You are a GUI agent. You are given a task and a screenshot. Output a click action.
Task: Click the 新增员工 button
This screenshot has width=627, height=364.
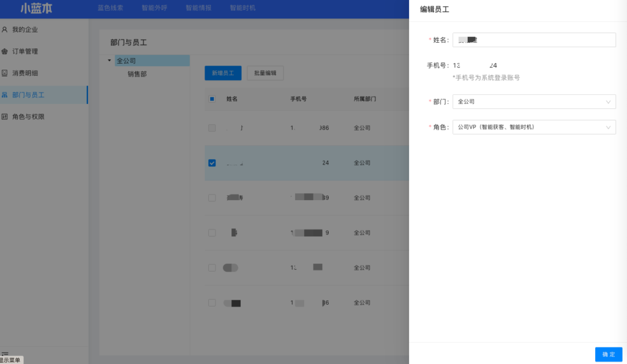tap(223, 73)
